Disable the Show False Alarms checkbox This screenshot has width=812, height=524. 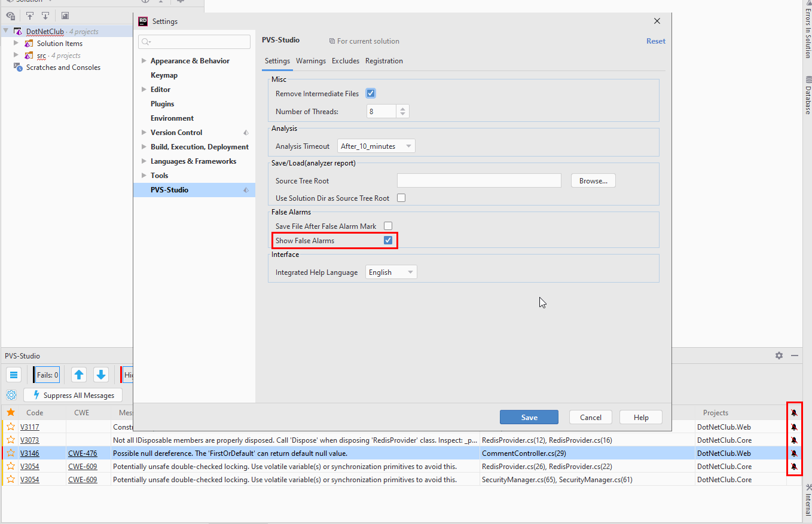tap(388, 240)
